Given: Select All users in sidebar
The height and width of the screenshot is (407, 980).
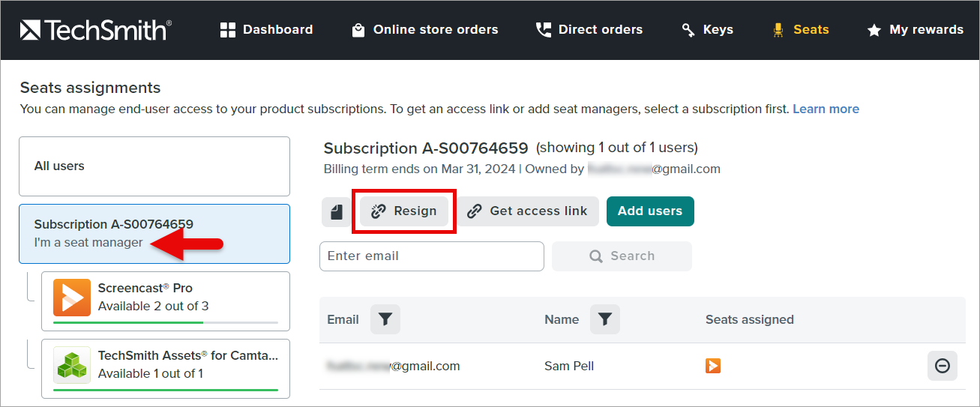Looking at the screenshot, I should (x=154, y=166).
